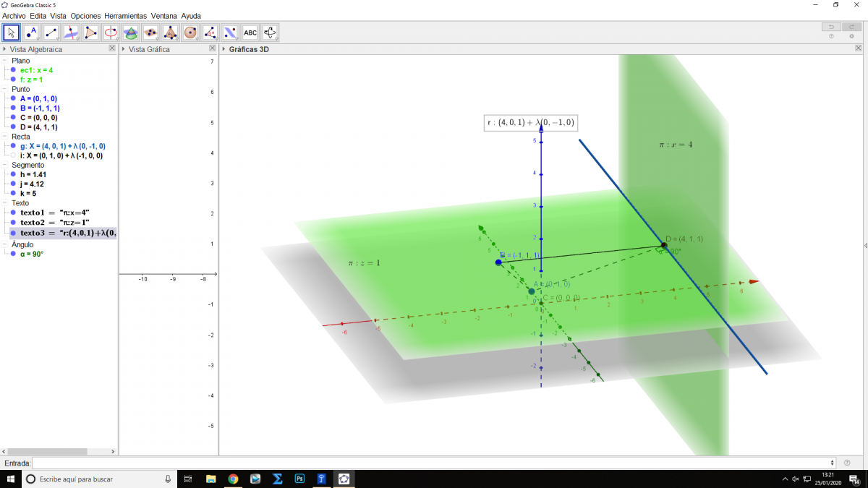Hide the angle α = 90° object
The width and height of the screenshot is (868, 488).
point(13,254)
